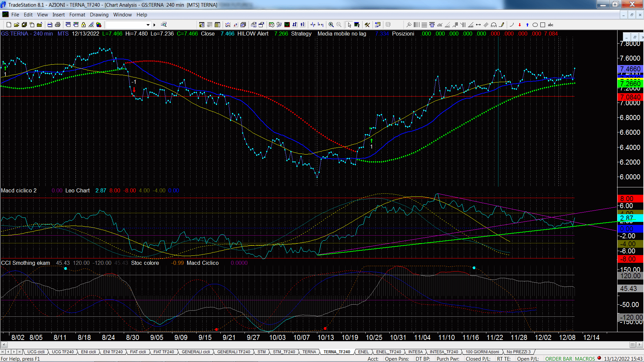Select the Fibonacci arcs drawing tool
The image size is (644, 362).
coord(440,25)
